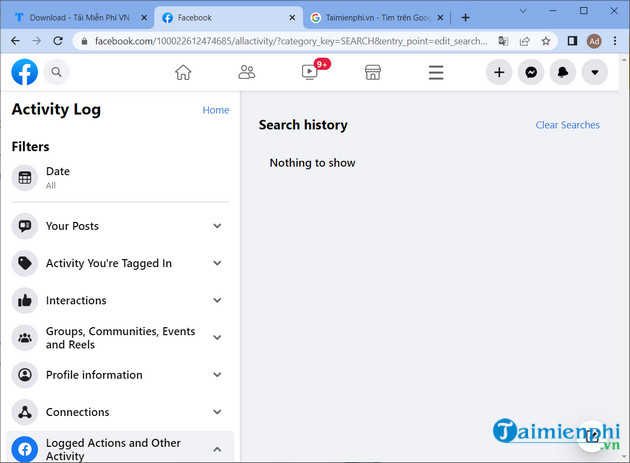
Task: Click the Connections network icon
Action: [25, 412]
